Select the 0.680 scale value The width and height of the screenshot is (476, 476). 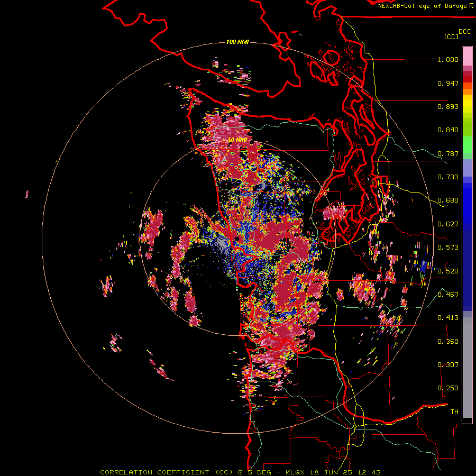pyautogui.click(x=448, y=200)
